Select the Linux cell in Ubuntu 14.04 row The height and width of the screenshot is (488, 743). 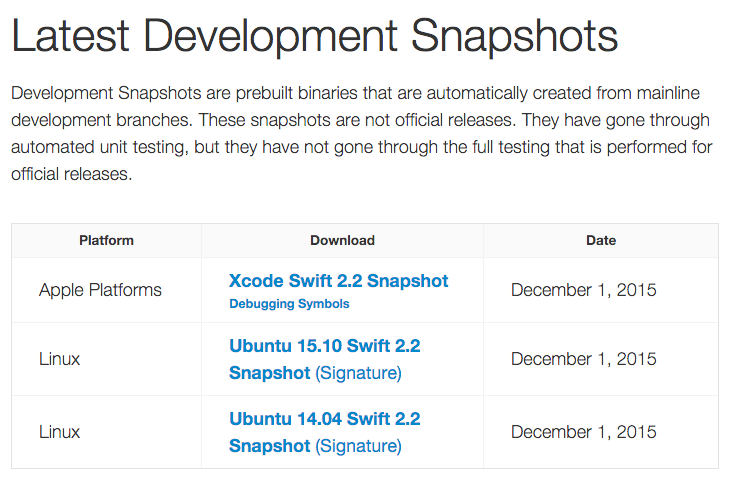coord(59,432)
